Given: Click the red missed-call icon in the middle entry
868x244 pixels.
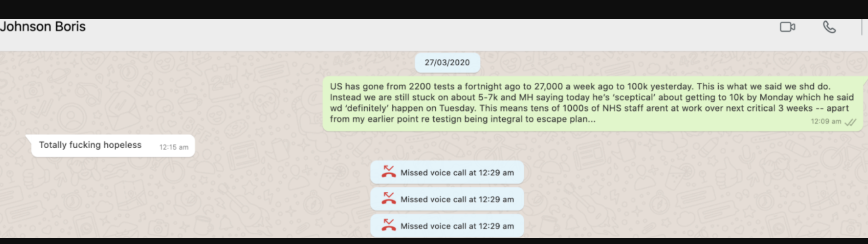Looking at the screenshot, I should tap(388, 198).
